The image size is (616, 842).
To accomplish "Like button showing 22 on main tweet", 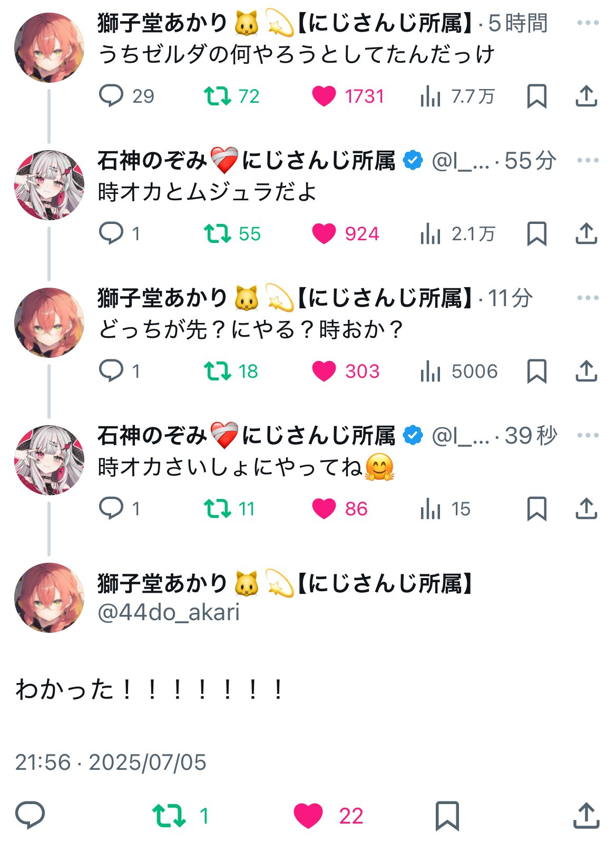I will (x=328, y=816).
